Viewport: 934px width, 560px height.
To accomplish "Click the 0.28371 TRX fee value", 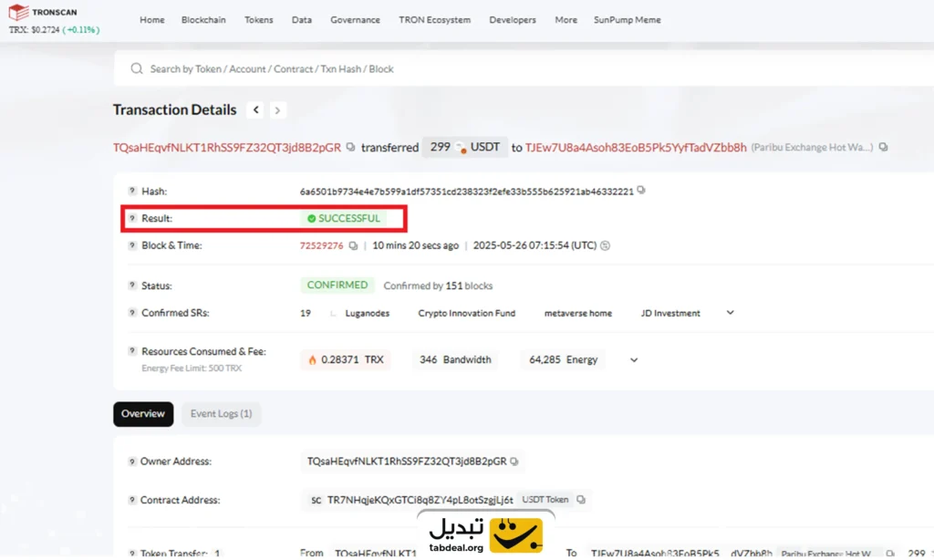I will [x=352, y=360].
